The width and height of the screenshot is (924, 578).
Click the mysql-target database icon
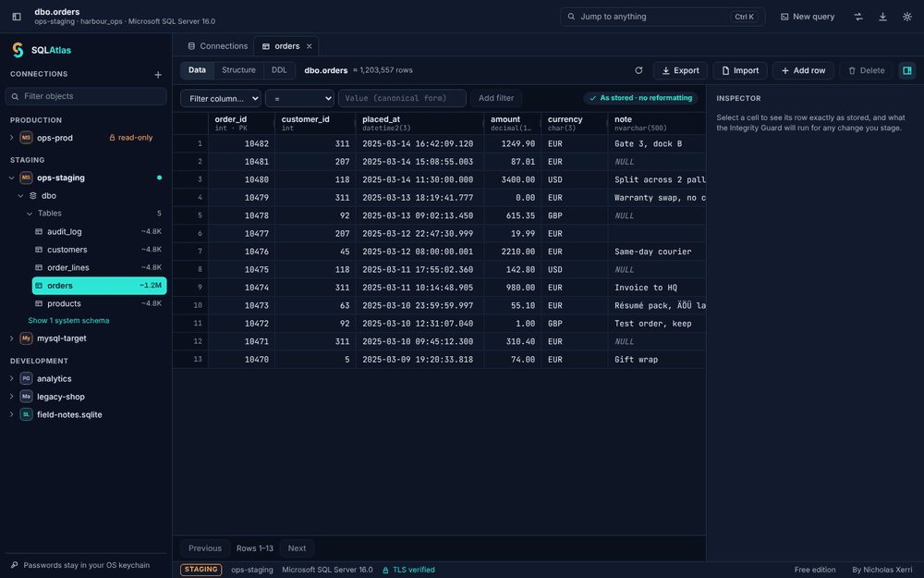pos(26,338)
